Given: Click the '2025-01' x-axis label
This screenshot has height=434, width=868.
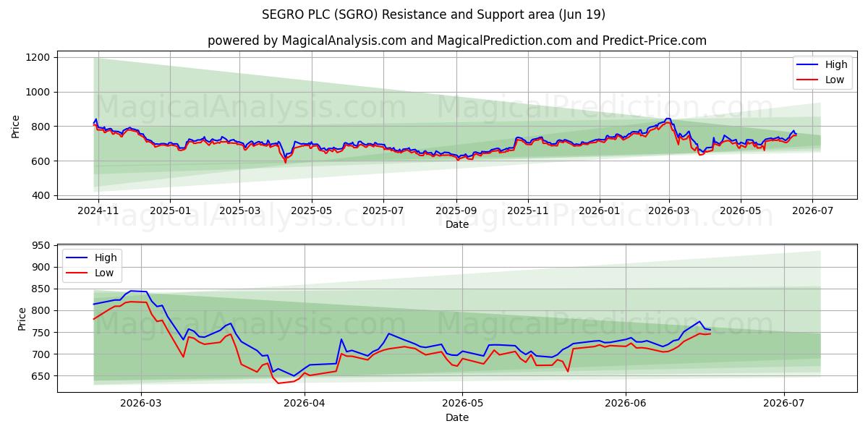Looking at the screenshot, I should click(170, 210).
